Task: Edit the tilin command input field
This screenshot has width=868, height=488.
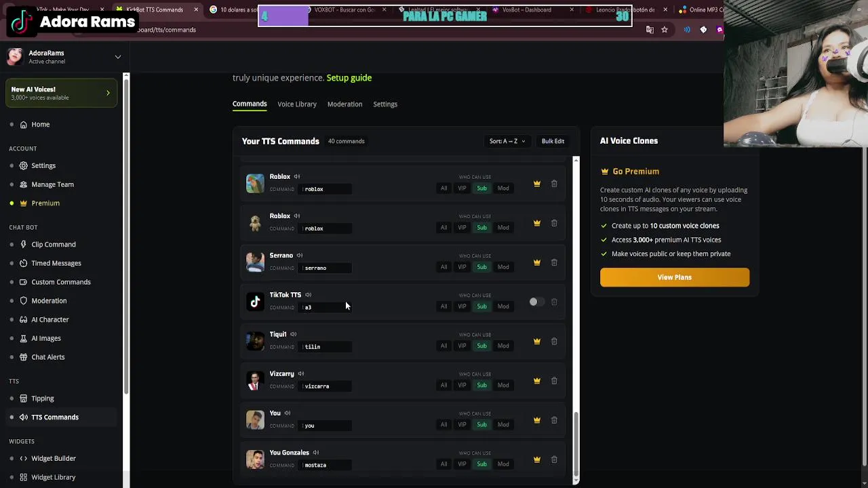Action: [x=326, y=347]
